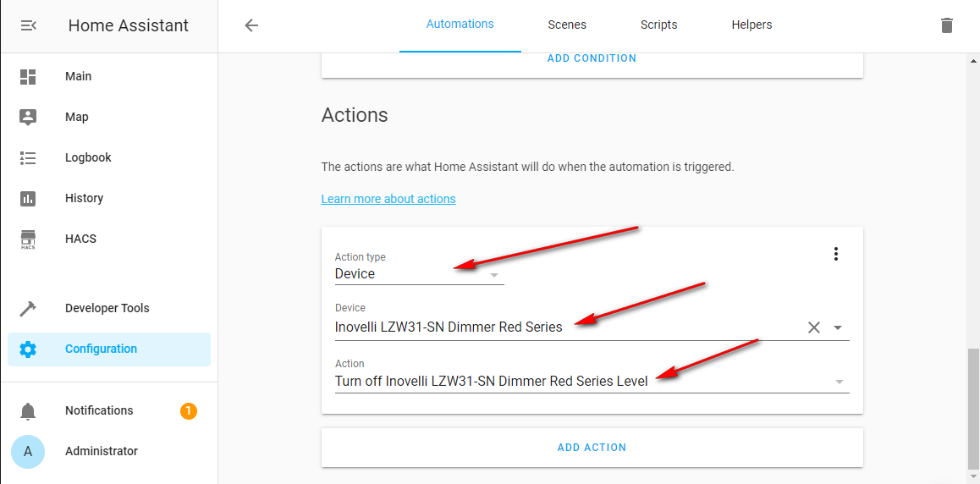Open the action's three-dot overflow menu
This screenshot has height=484, width=980.
click(835, 254)
